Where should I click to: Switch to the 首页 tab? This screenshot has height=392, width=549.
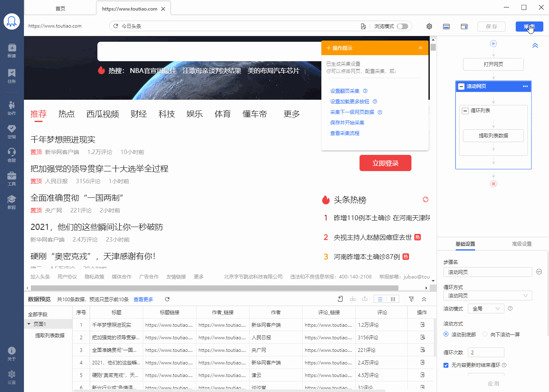coord(60,9)
